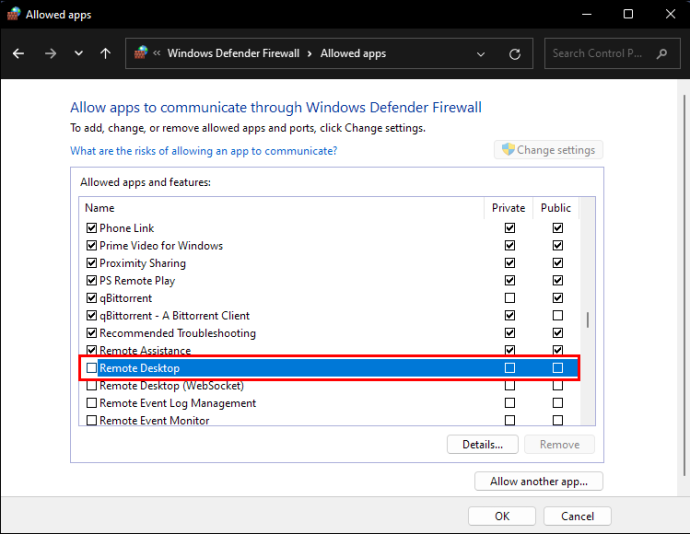Uncheck Public for Phone Link

click(558, 228)
